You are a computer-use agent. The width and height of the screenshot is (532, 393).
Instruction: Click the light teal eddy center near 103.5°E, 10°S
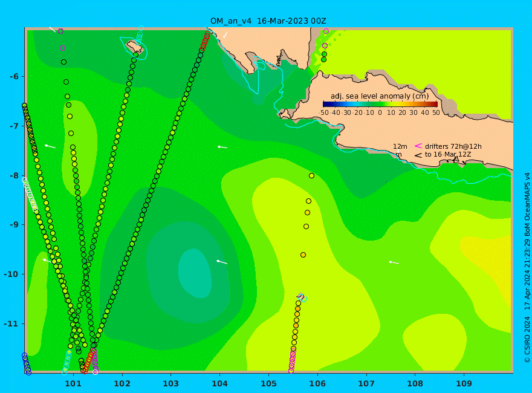[195, 273]
